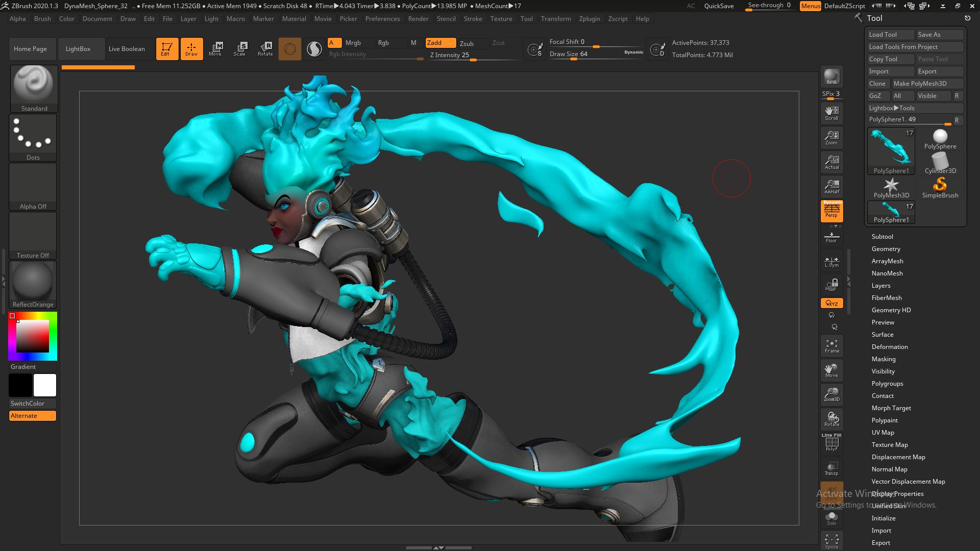Toggle Solo mode
Viewport: 980px width, 551px height.
[831, 518]
